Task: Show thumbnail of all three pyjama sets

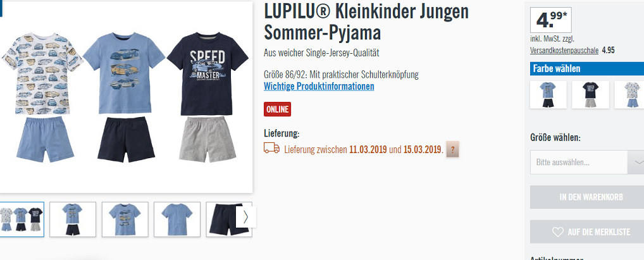Action: pos(20,220)
